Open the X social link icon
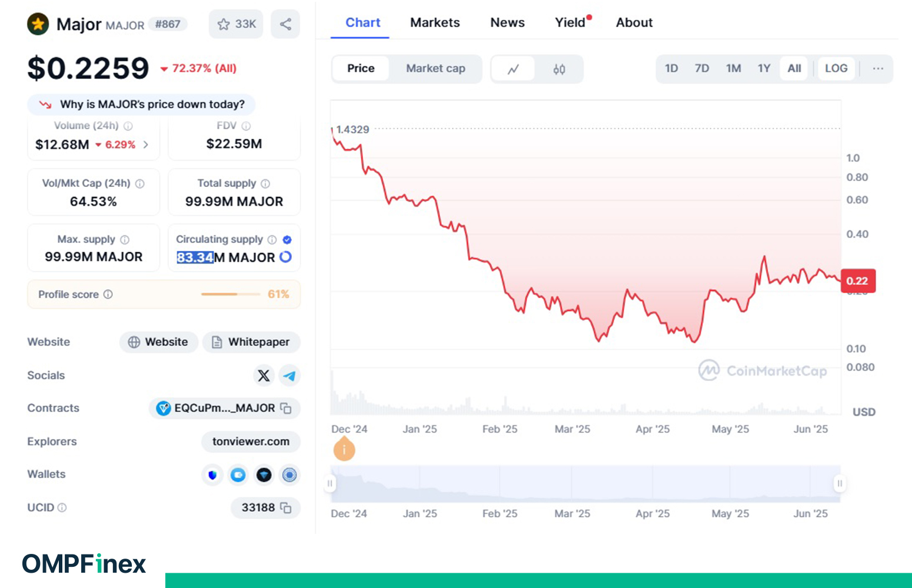The width and height of the screenshot is (912, 588). pyautogui.click(x=264, y=375)
